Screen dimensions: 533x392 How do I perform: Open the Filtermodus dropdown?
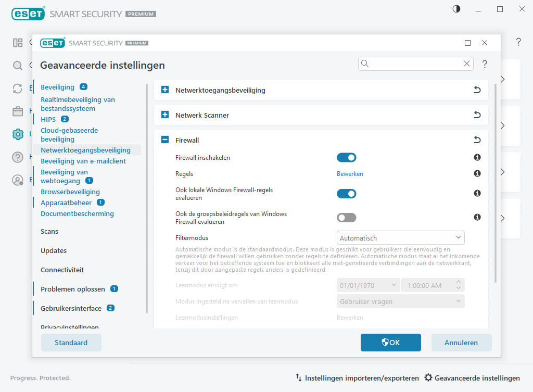point(400,238)
